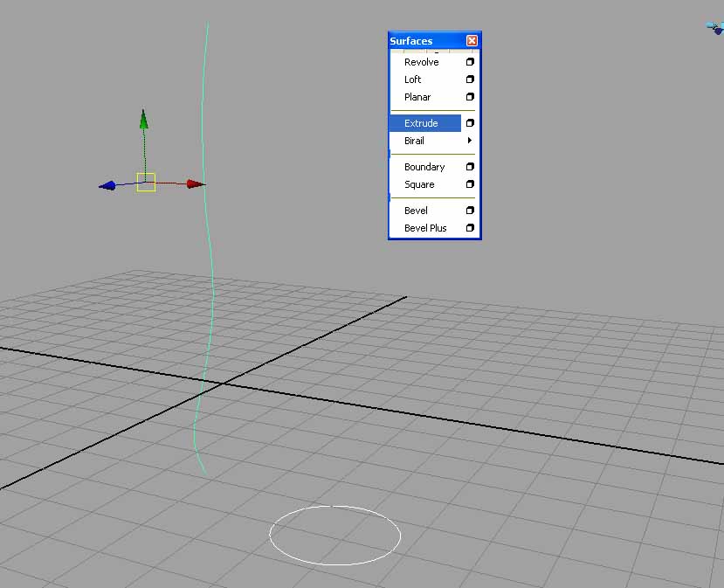Choose Boundary from Surfaces menu
The image size is (724, 588).
click(x=424, y=167)
